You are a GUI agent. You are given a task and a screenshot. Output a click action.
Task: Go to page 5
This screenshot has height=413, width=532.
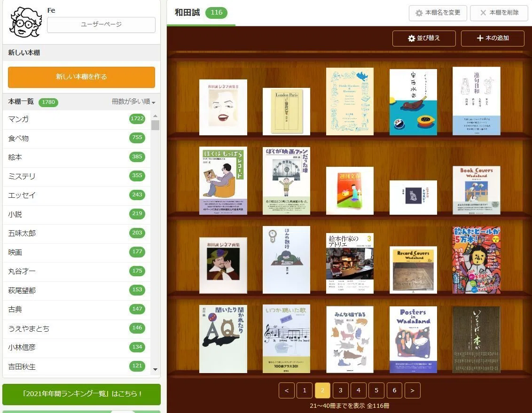click(376, 390)
